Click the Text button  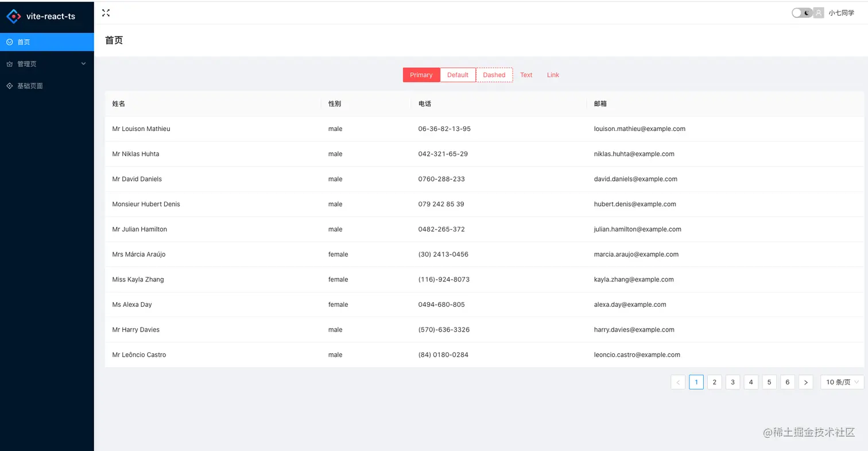tap(526, 75)
